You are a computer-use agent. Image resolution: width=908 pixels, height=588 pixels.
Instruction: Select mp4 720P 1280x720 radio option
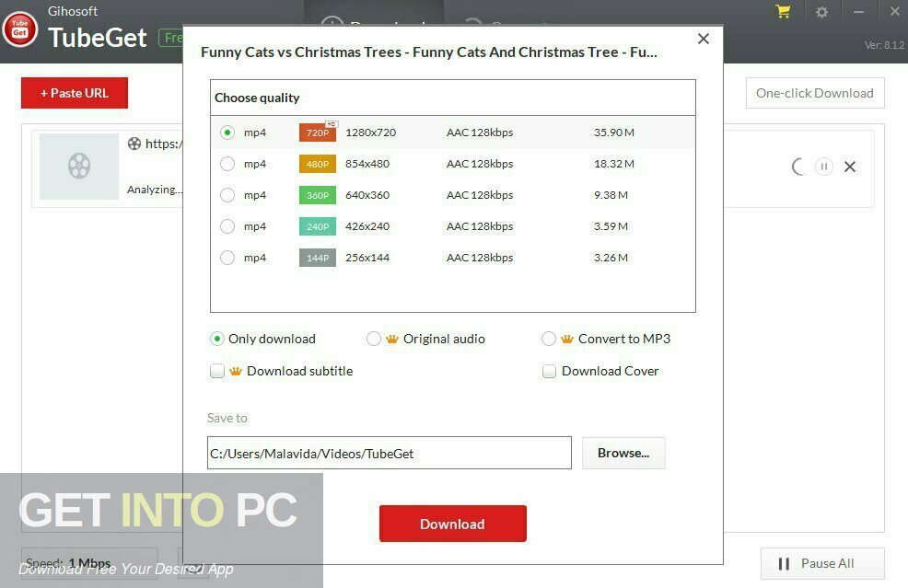[227, 133]
